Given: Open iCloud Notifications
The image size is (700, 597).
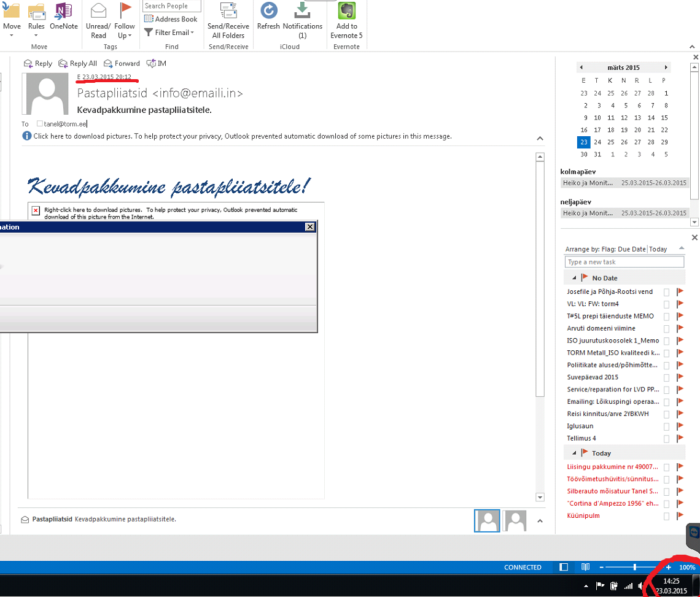Looking at the screenshot, I should (302, 11).
